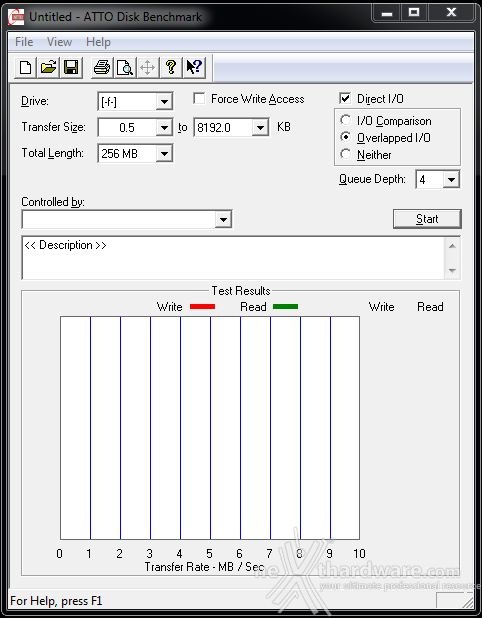Expand the Controlled by dropdown
This screenshot has height=618, width=482.
pyautogui.click(x=223, y=219)
